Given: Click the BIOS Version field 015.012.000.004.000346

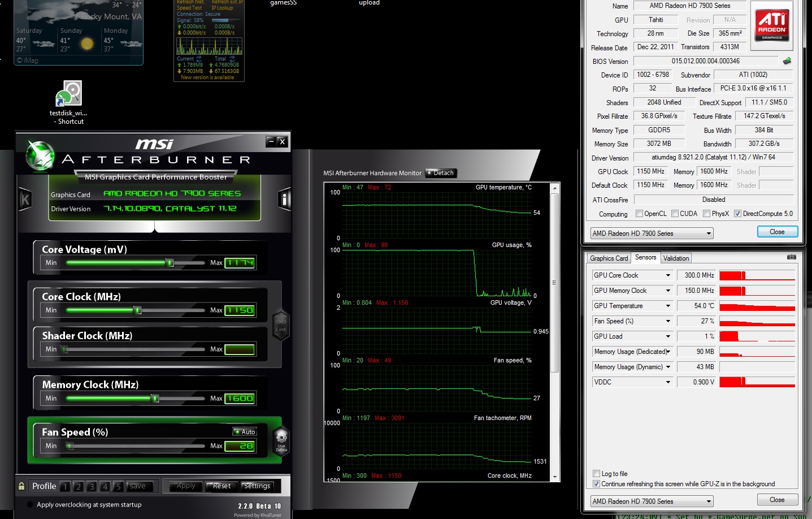Looking at the screenshot, I should (706, 61).
